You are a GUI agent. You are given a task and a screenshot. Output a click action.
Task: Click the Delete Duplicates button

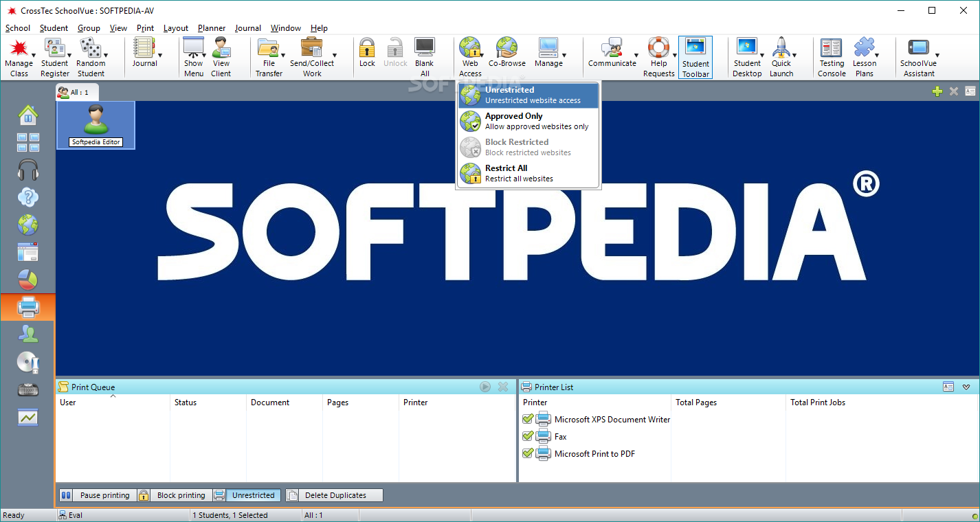[x=335, y=495]
